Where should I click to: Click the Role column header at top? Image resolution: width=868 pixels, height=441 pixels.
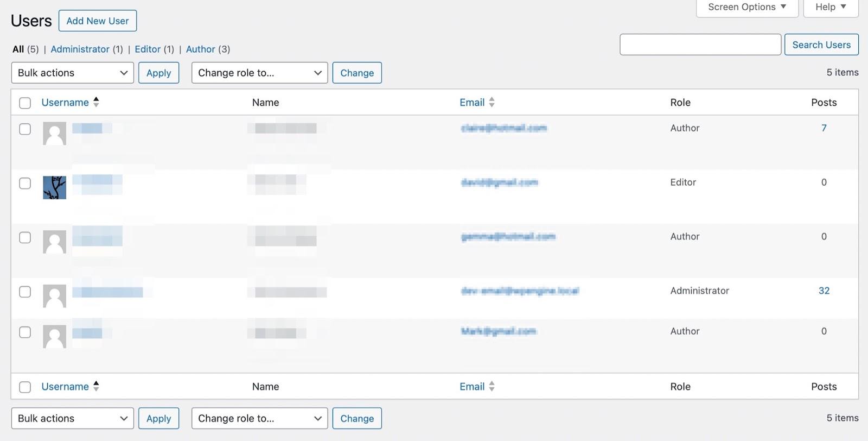click(680, 102)
